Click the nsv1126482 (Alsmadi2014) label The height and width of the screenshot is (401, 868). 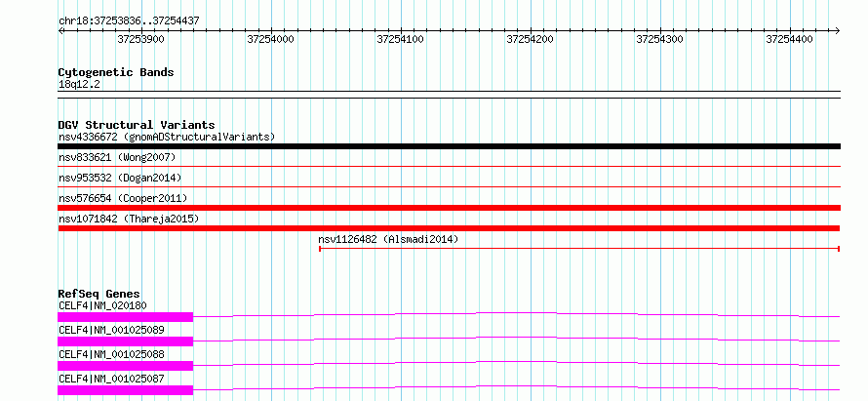point(388,239)
